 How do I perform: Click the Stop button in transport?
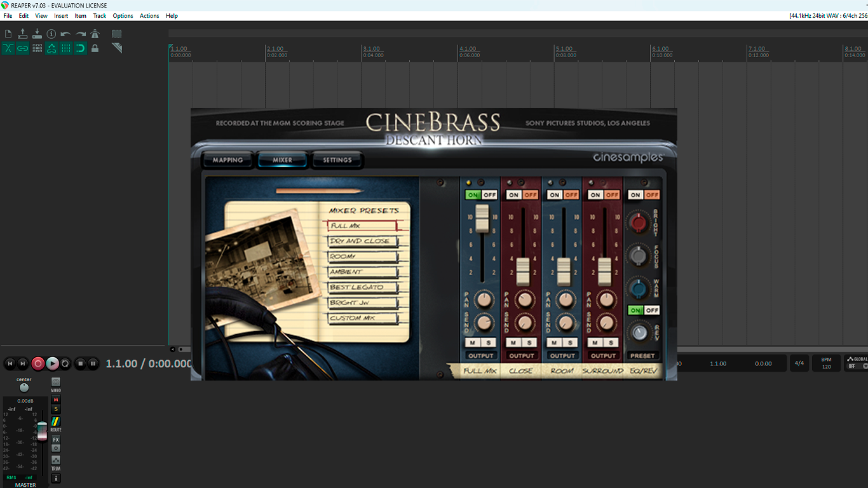(x=80, y=363)
